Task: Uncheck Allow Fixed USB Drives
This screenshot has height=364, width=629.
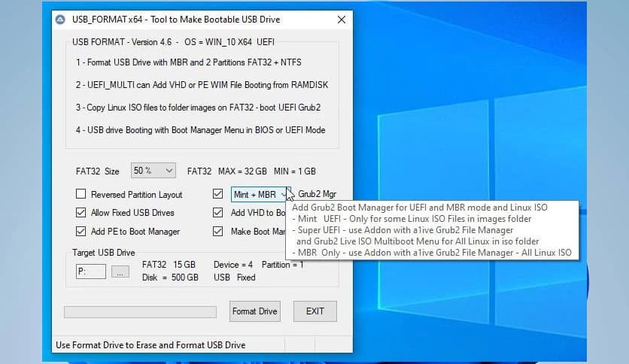Action: click(x=81, y=213)
